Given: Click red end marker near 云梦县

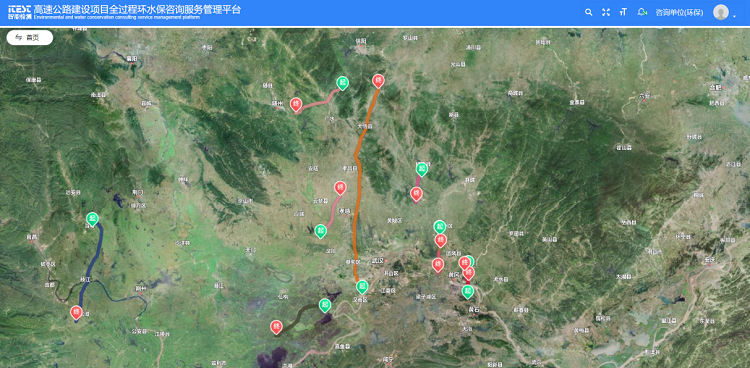Looking at the screenshot, I should [x=340, y=187].
